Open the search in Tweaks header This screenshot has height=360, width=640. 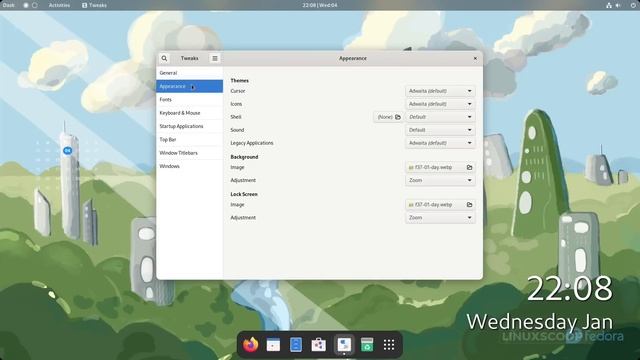pos(164,58)
